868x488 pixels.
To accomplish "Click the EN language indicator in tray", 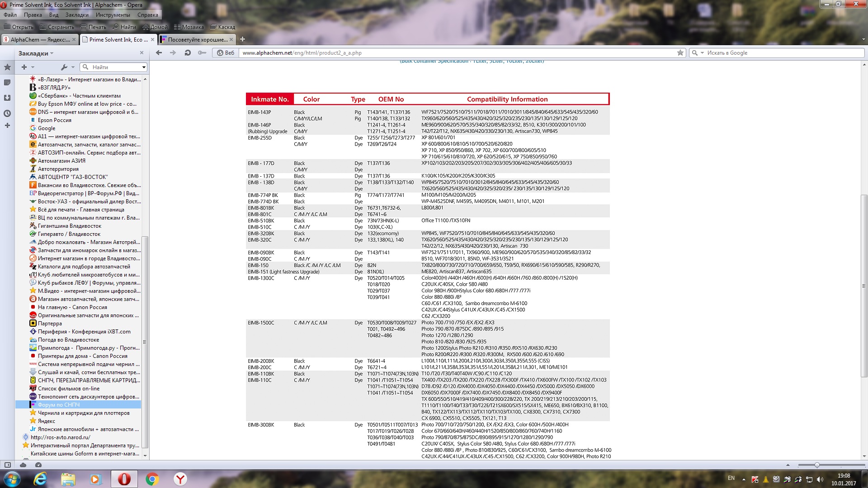I will click(731, 478).
